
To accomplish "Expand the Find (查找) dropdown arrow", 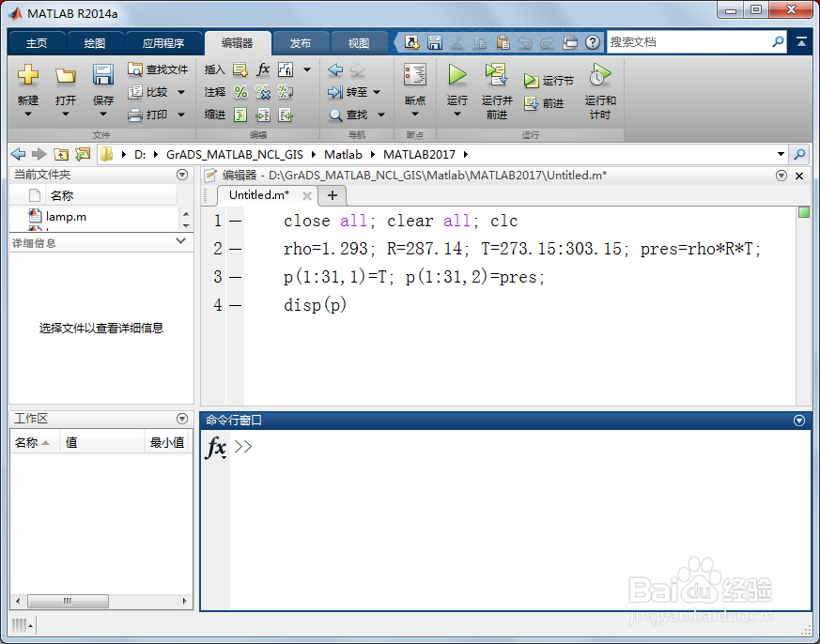I will 381,115.
